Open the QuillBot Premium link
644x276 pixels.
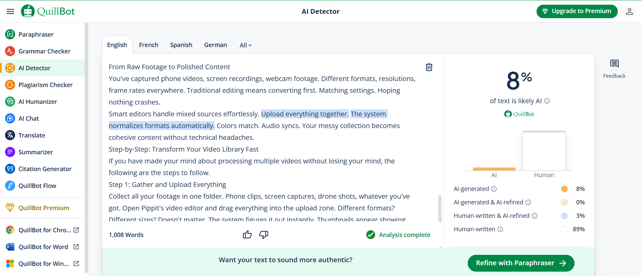[x=44, y=208]
